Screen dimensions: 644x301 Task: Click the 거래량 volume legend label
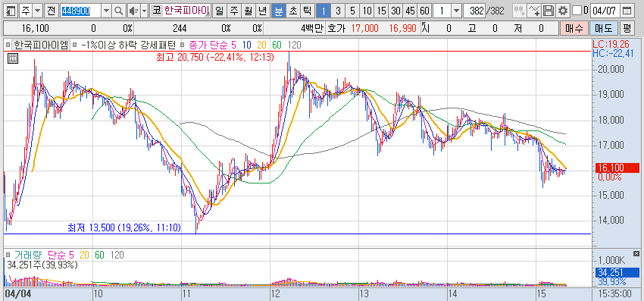click(29, 255)
